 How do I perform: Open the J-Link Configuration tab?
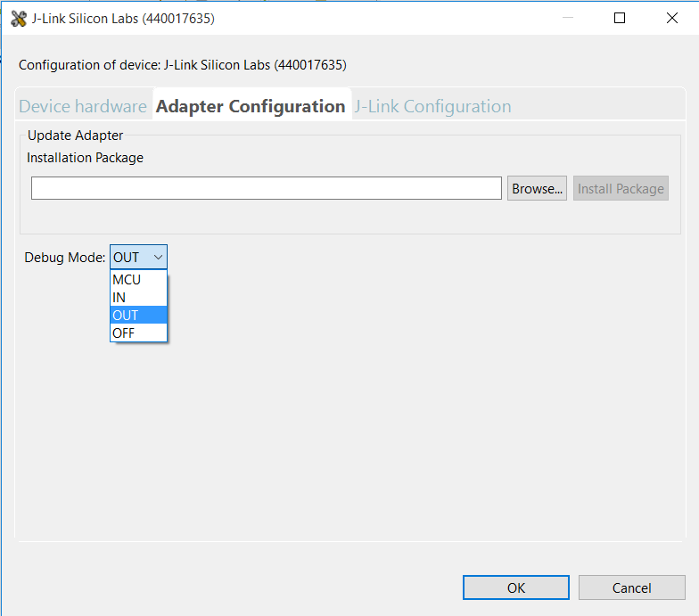coord(433,107)
